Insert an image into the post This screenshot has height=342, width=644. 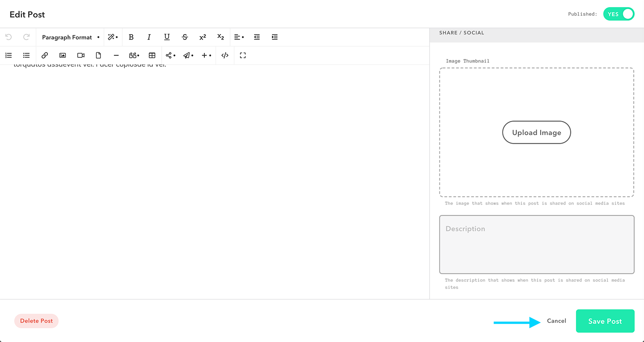62,55
